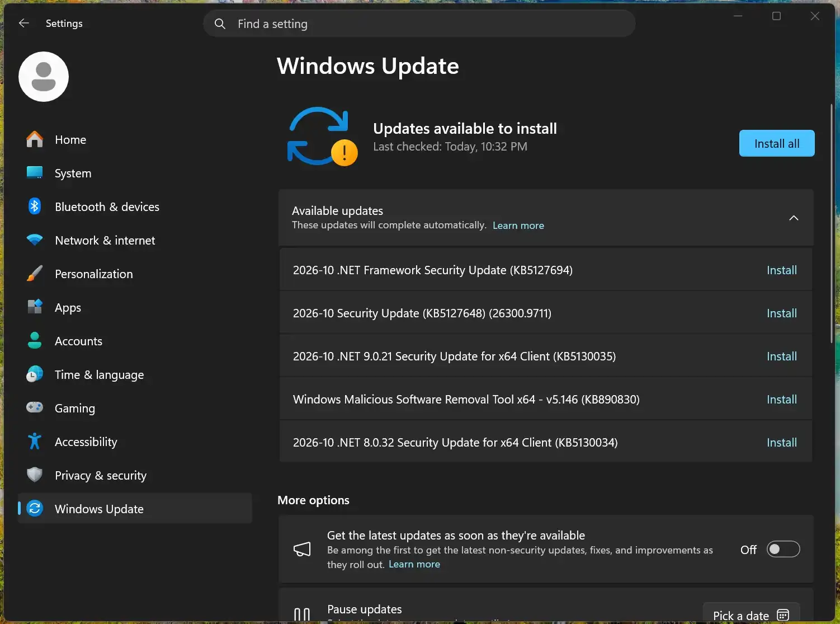Open Learn more link about latest updates
Screen dimensions: 840x624
click(x=414, y=564)
